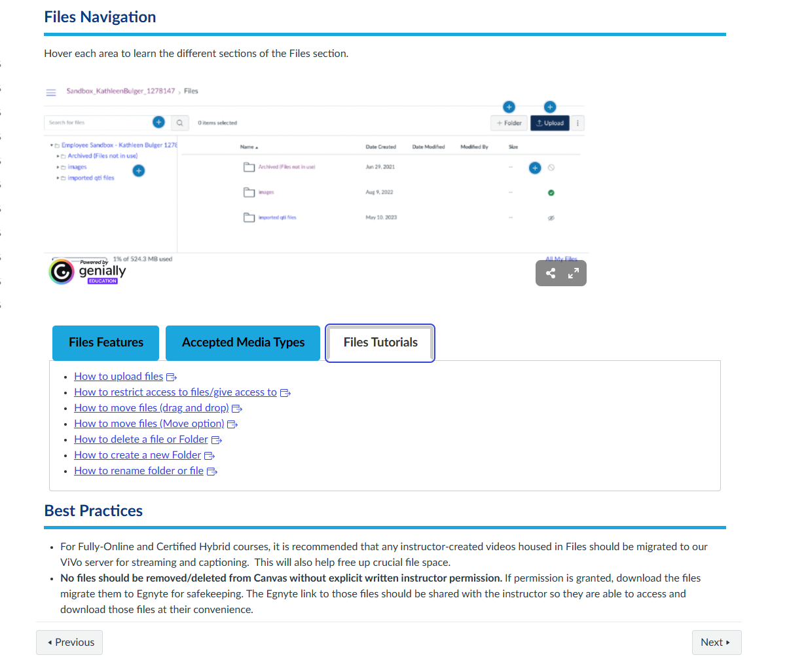Go to the Next page

tap(716, 643)
